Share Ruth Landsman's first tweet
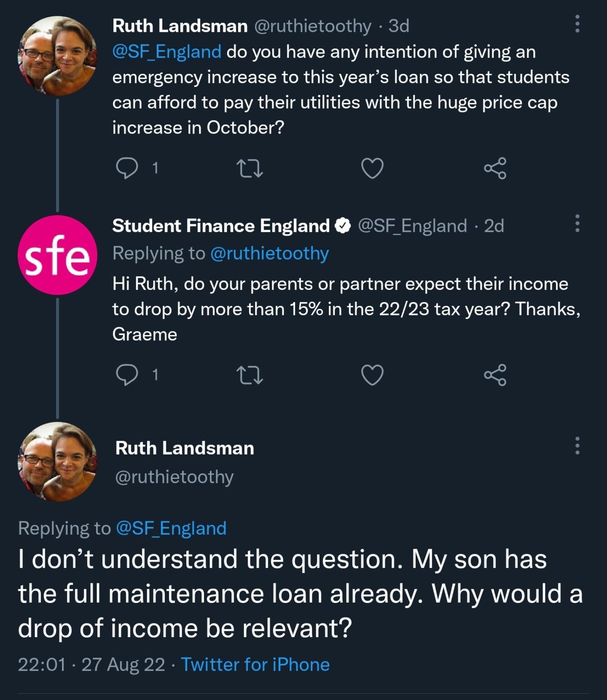 pyautogui.click(x=495, y=168)
